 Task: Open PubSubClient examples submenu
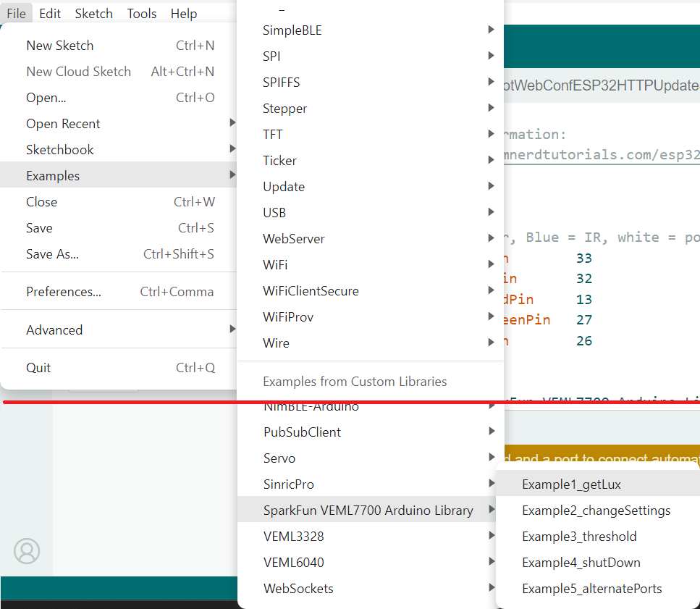pos(371,432)
